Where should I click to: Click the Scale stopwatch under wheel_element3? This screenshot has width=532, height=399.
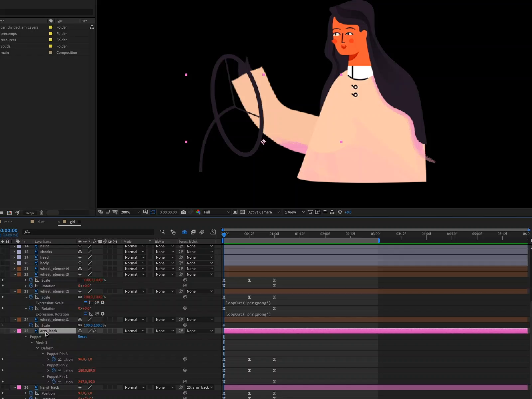[x=31, y=280]
